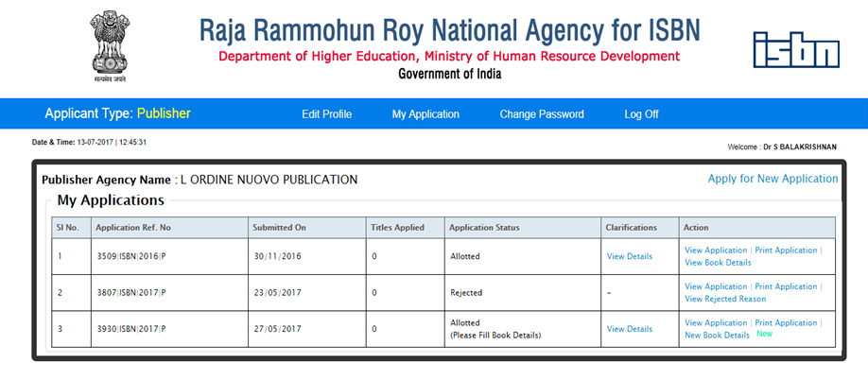868x380 pixels.
Task: Go to My Application page
Action: pyautogui.click(x=425, y=114)
